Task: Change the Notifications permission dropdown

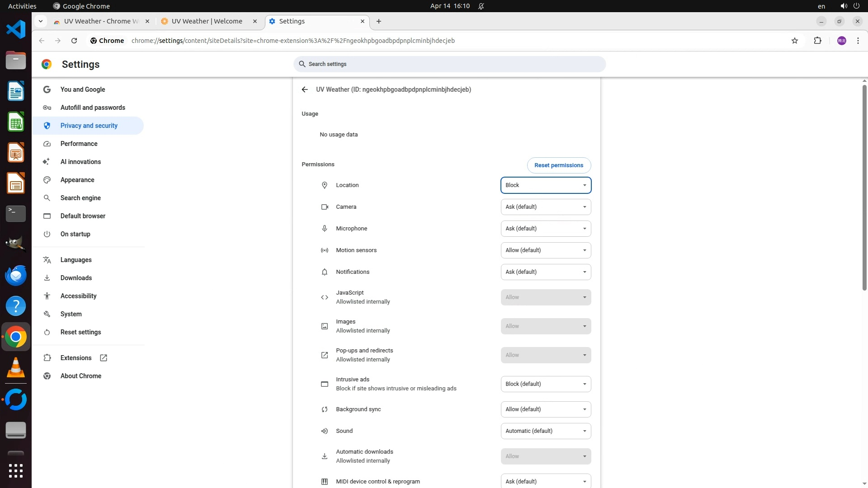Action: 546,272
